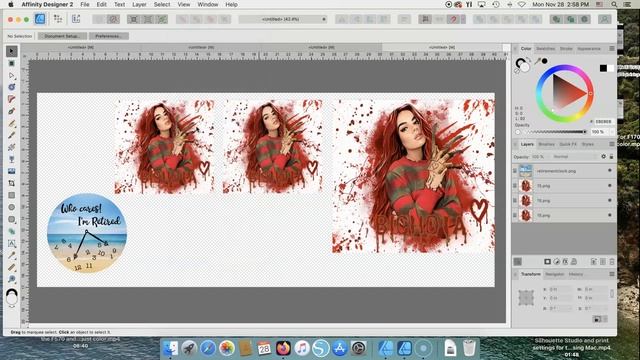Click the Delete Layer trash icon
Screen dimensions: 640x360
point(611,262)
